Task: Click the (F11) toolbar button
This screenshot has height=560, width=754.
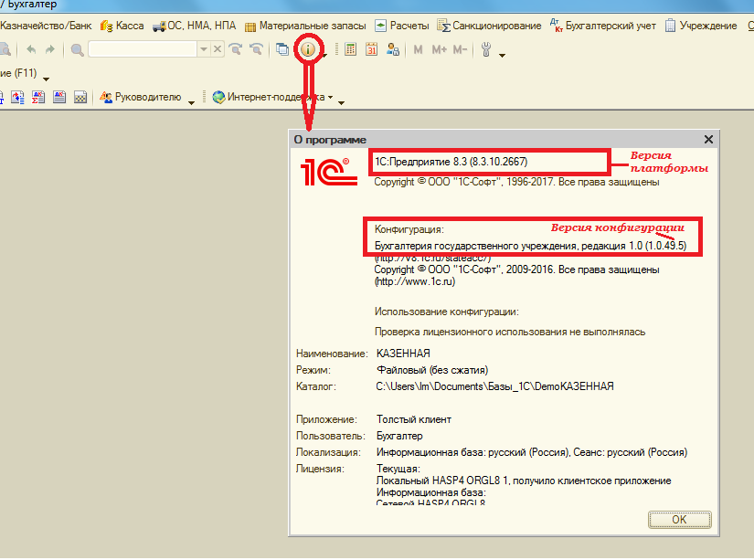Action: pos(18,73)
